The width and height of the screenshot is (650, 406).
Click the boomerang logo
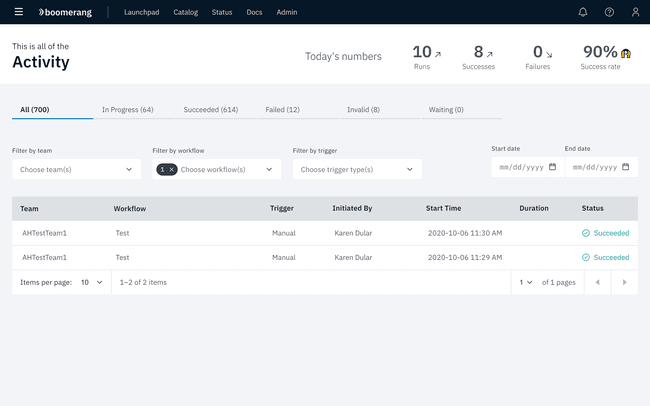(65, 12)
